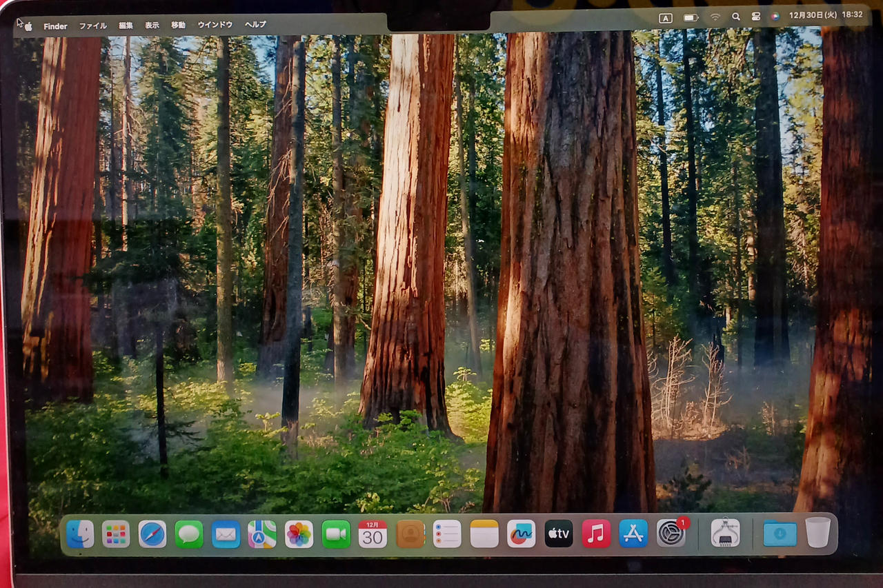Open the Downloads folder stack in the Dock
The width and height of the screenshot is (883, 588).
(780, 534)
